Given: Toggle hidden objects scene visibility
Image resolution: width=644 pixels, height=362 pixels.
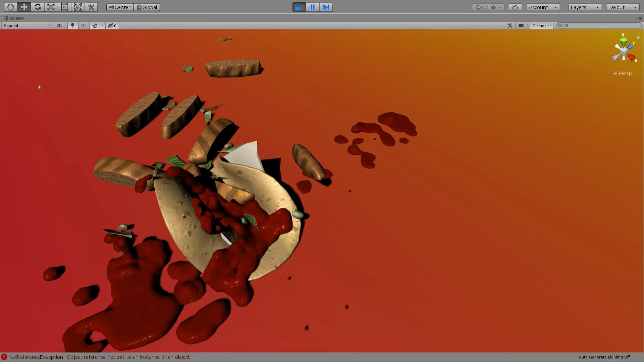Looking at the screenshot, I should click(x=112, y=25).
